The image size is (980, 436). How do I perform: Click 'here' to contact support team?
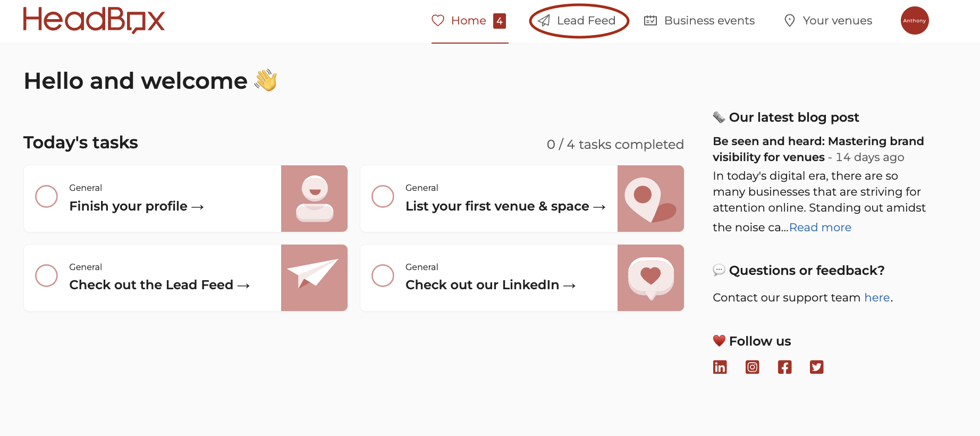pos(877,297)
